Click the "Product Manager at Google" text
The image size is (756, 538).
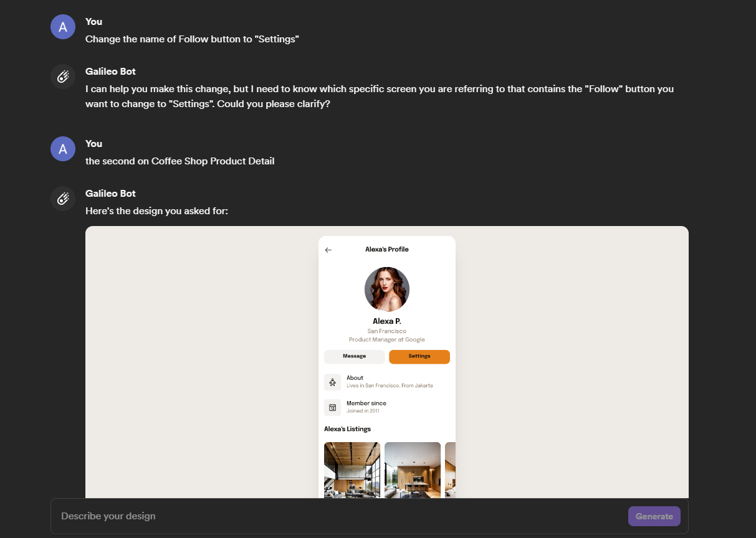(386, 340)
